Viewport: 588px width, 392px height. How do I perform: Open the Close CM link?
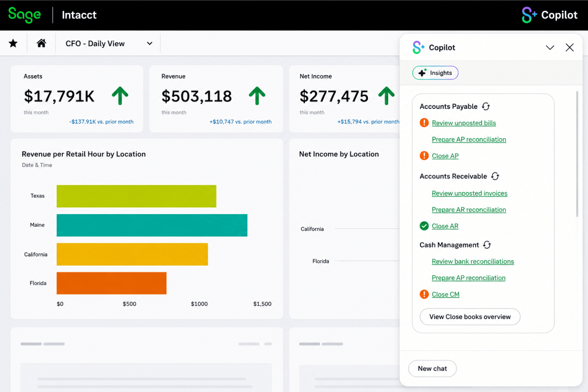coord(445,294)
